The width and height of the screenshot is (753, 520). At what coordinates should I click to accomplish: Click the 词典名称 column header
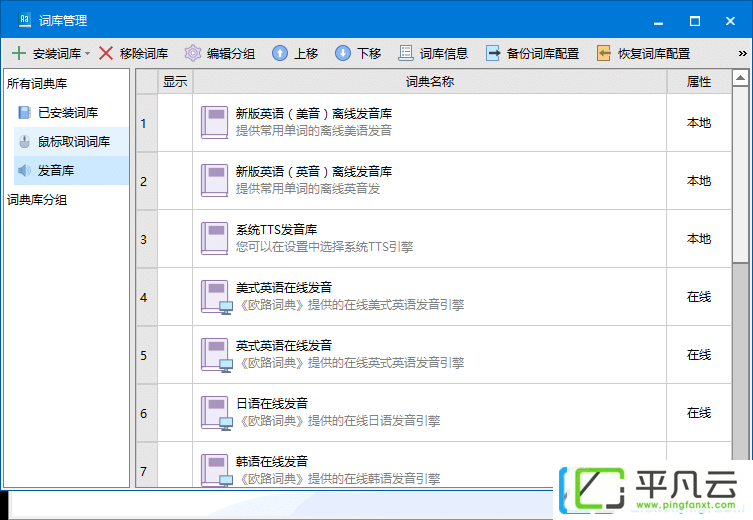430,82
